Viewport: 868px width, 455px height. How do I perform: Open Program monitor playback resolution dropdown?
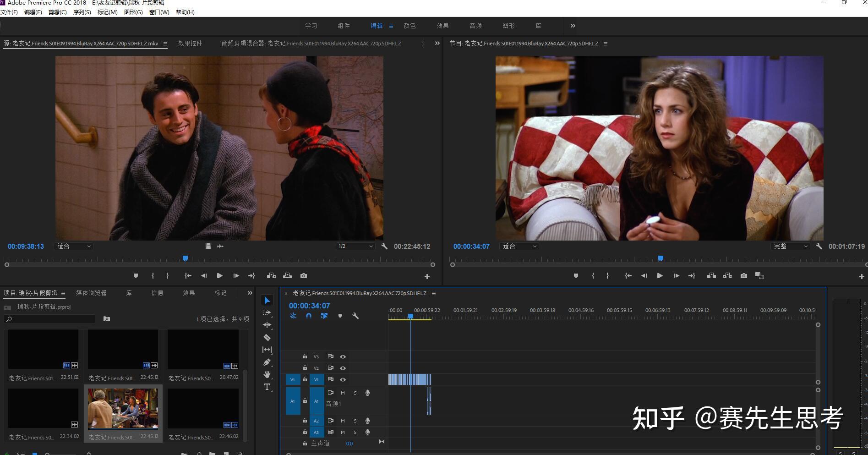790,246
